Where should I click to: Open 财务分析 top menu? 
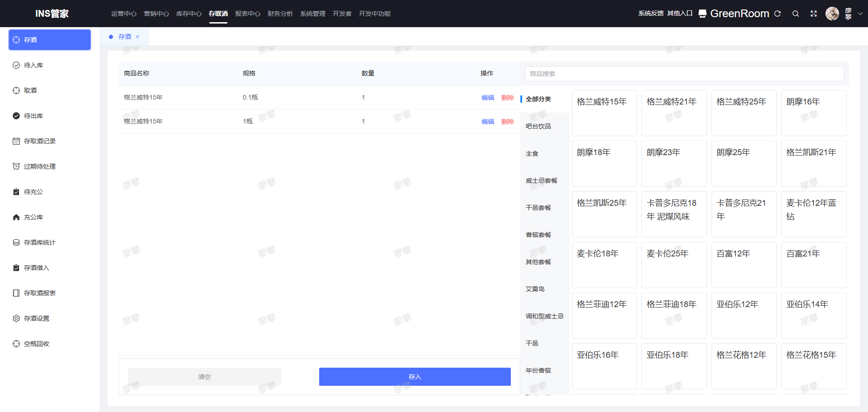(280, 14)
